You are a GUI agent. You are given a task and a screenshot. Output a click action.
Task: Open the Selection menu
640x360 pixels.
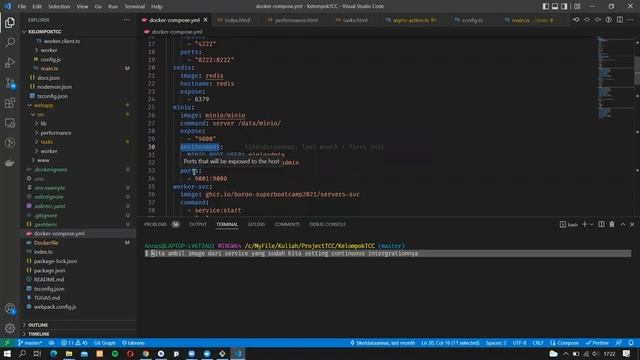coord(59,7)
